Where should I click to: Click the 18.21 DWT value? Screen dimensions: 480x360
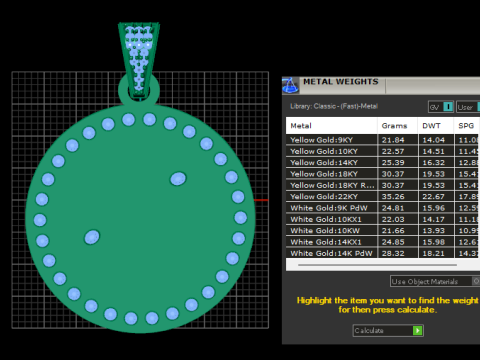[434, 253]
